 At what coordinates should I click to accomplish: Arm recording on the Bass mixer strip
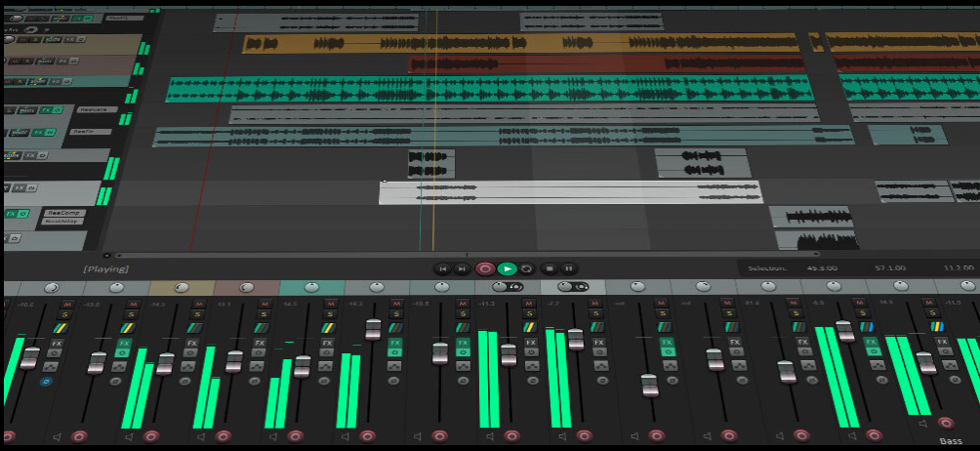(x=946, y=423)
